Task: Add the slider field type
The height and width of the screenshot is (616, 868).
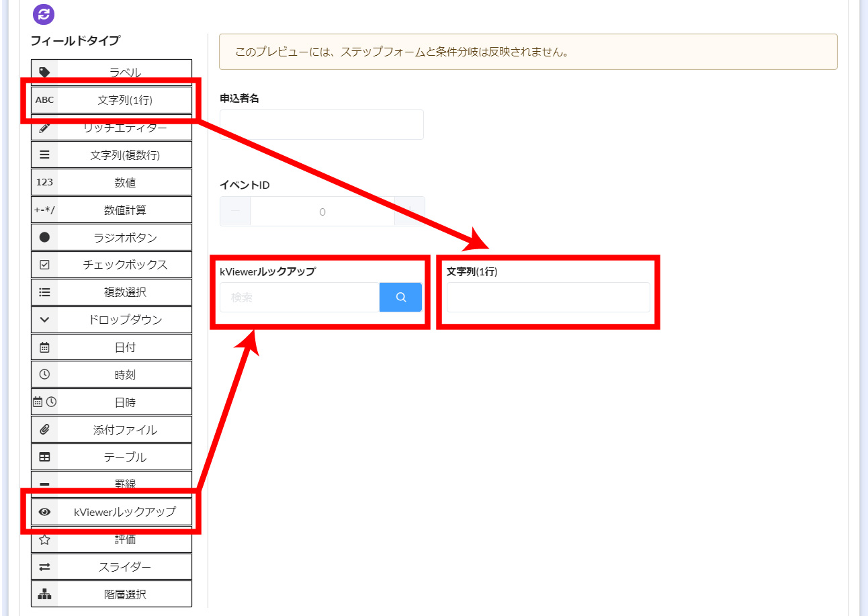Action: tap(112, 567)
